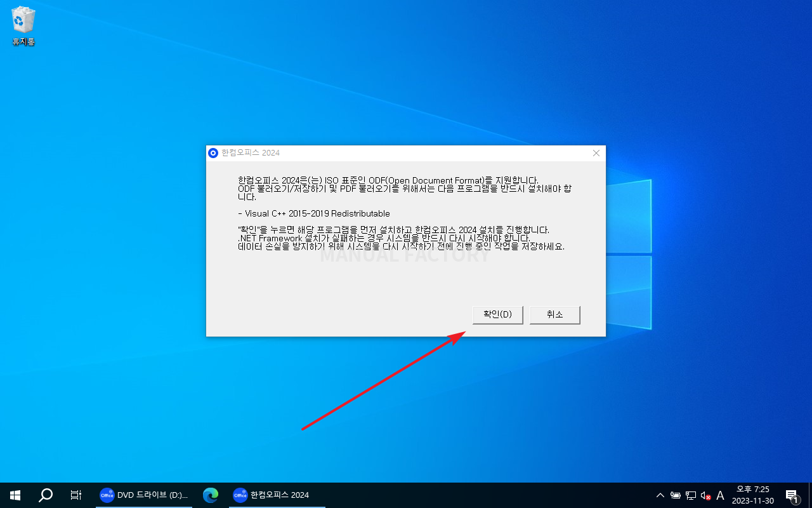Toggle the IME input mode 'A' indicator
This screenshot has height=508, width=812.
click(720, 495)
